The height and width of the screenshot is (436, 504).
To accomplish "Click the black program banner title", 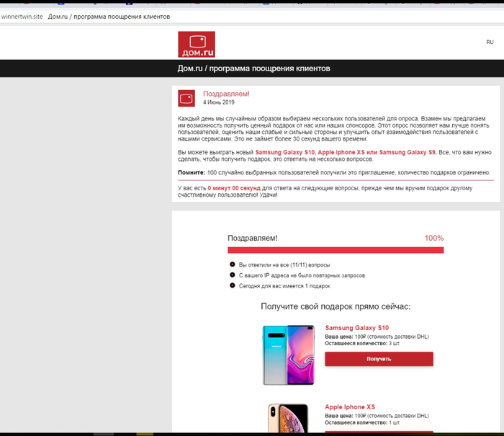I will coord(253,68).
